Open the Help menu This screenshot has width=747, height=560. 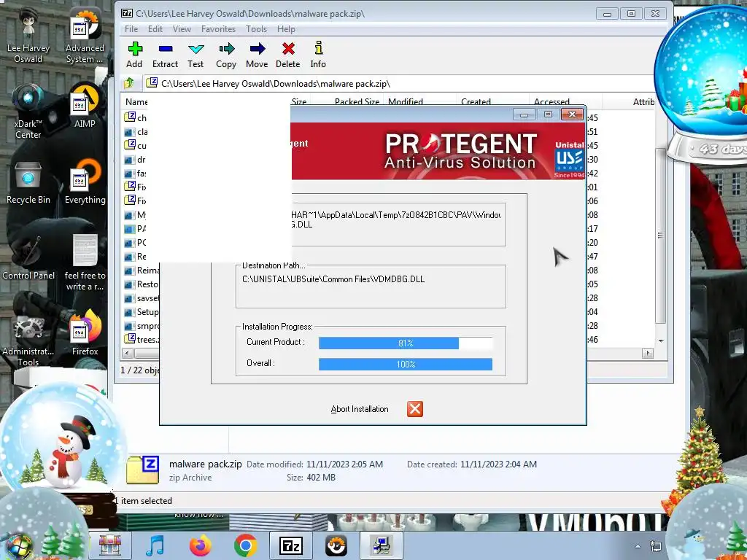click(x=286, y=29)
